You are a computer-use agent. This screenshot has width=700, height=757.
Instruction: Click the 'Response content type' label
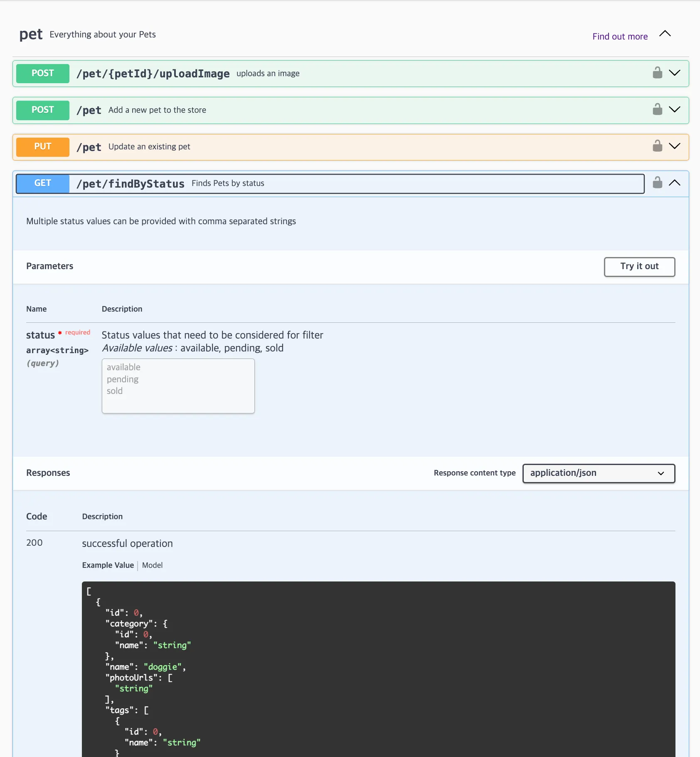475,473
